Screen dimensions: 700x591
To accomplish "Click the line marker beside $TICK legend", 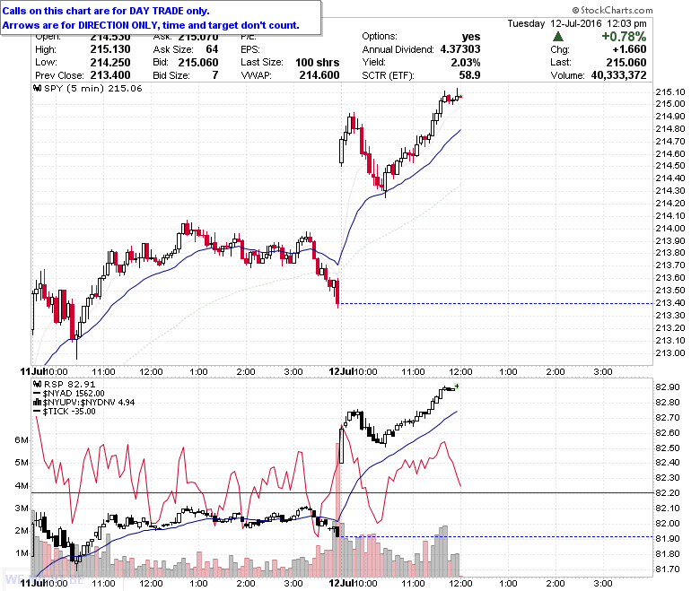I will pyautogui.click(x=38, y=412).
